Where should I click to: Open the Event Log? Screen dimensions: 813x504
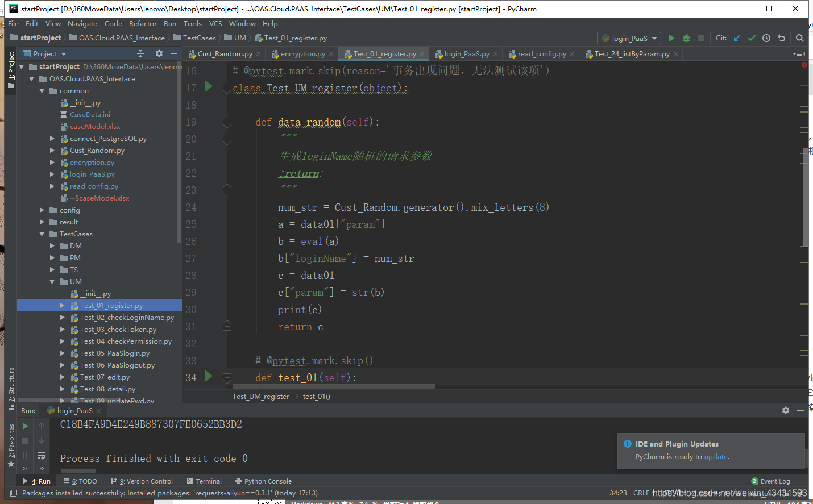pyautogui.click(x=771, y=481)
